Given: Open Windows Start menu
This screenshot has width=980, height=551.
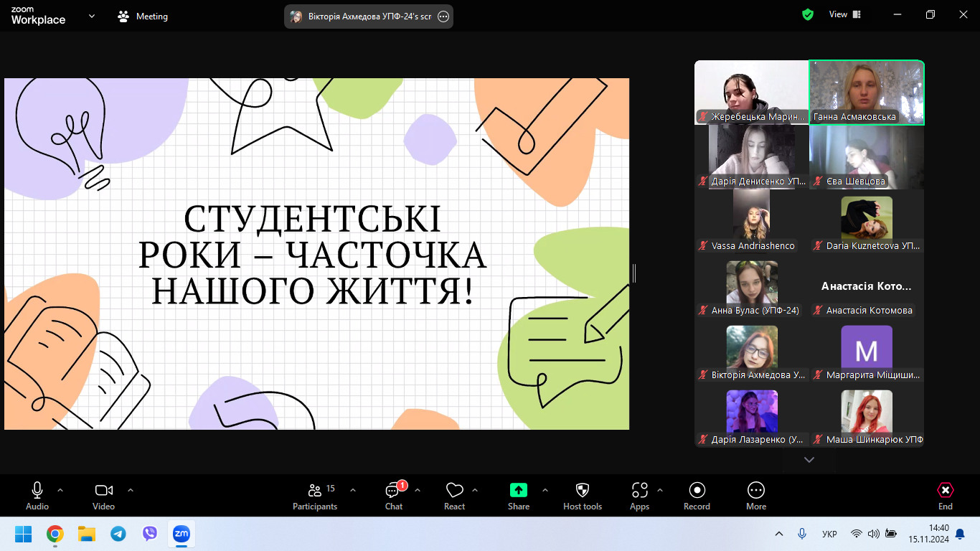Looking at the screenshot, I should 24,534.
